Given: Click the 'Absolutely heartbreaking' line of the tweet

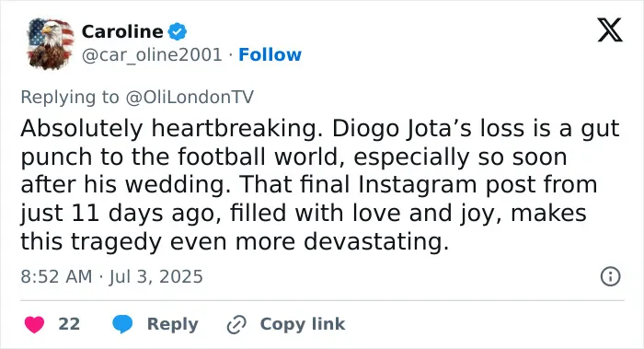Looking at the screenshot, I should (x=320, y=129).
